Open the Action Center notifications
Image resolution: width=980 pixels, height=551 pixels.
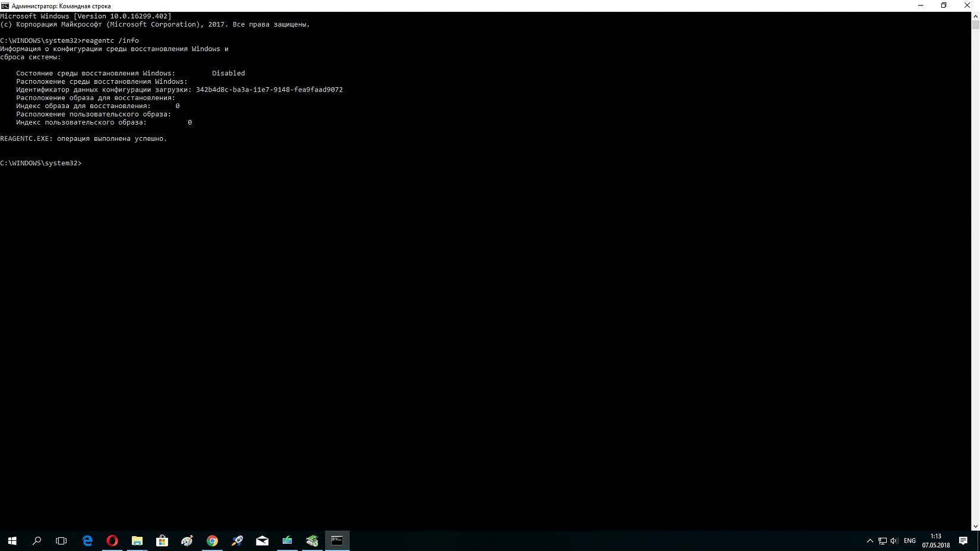[963, 541]
